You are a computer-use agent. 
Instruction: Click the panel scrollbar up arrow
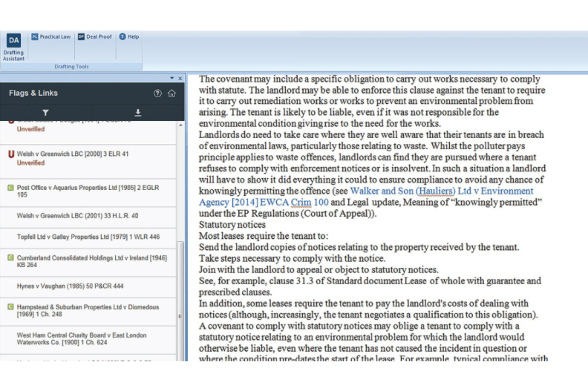click(181, 125)
